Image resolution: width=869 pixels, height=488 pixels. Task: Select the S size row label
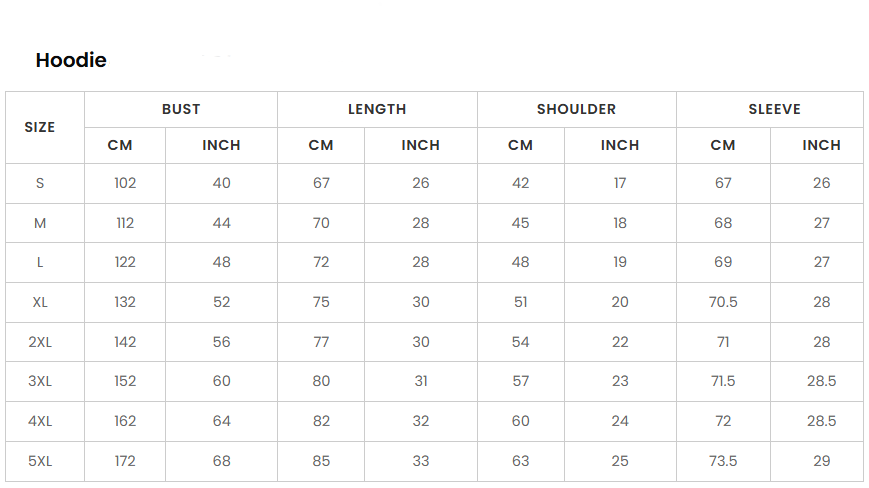tap(40, 183)
